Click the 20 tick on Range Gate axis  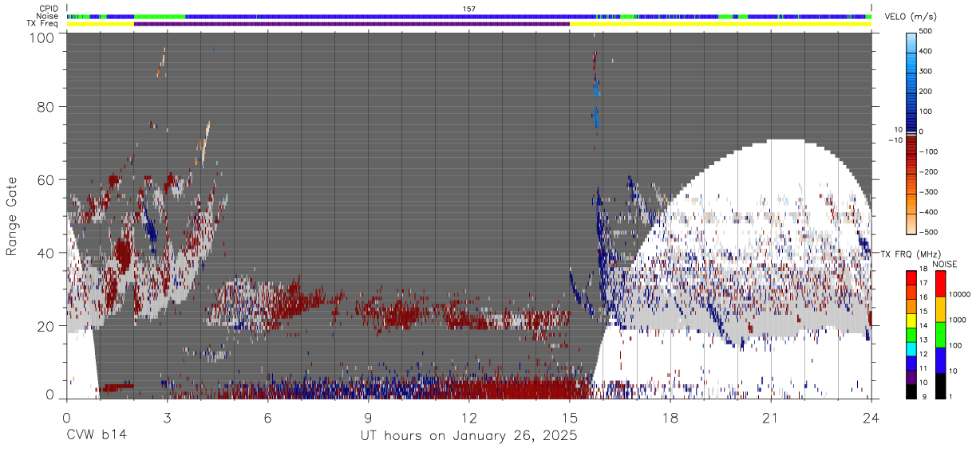45,325
